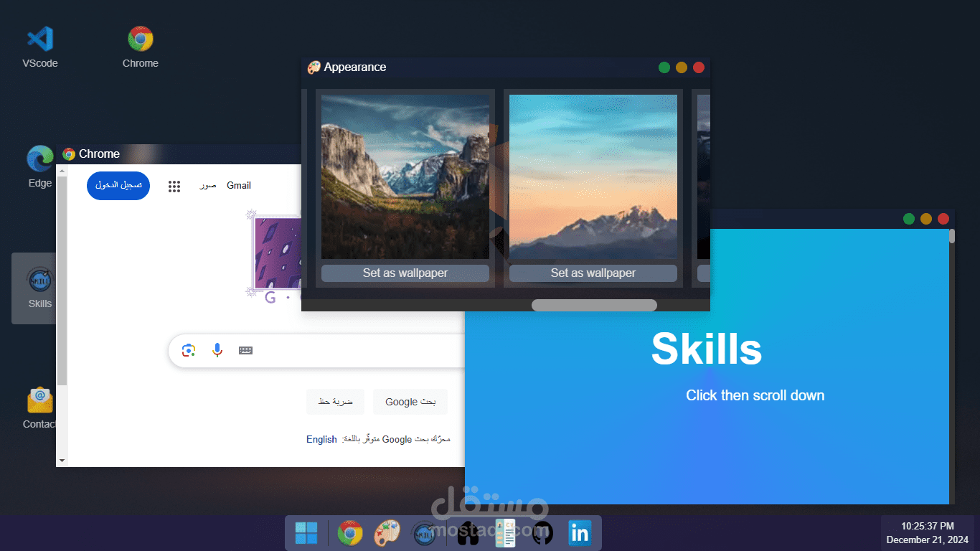Image resolution: width=980 pixels, height=551 pixels.
Task: Click the Appearance window horizontal scrollbar thumb
Action: tap(594, 305)
